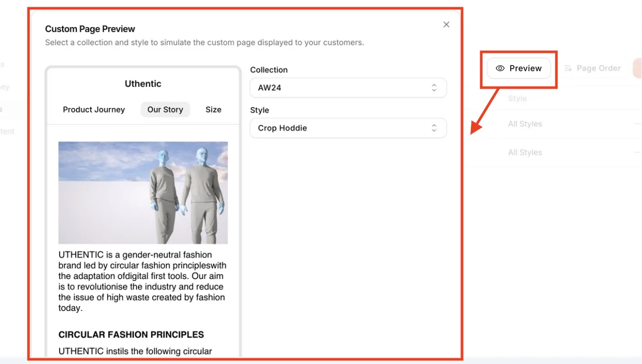Click the Preview button with eye icon
Image resolution: width=642 pixels, height=364 pixels.
pos(519,68)
